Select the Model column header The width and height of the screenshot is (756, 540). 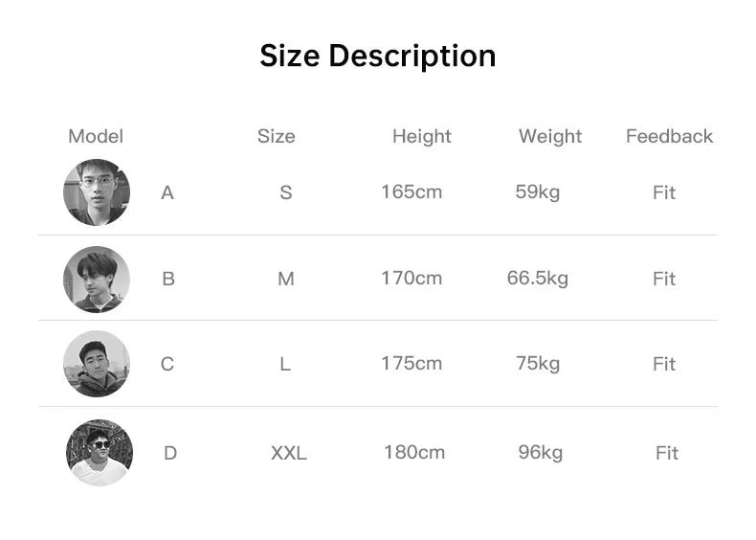[x=96, y=136]
